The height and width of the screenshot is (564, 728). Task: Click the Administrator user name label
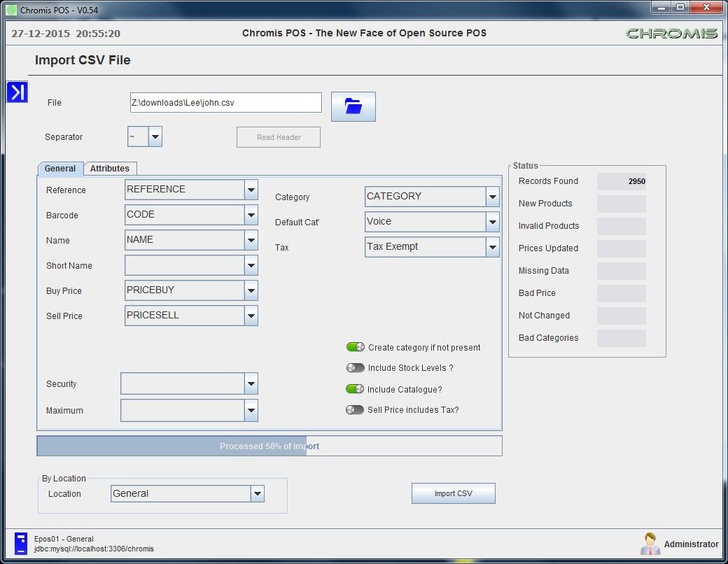pyautogui.click(x=692, y=544)
